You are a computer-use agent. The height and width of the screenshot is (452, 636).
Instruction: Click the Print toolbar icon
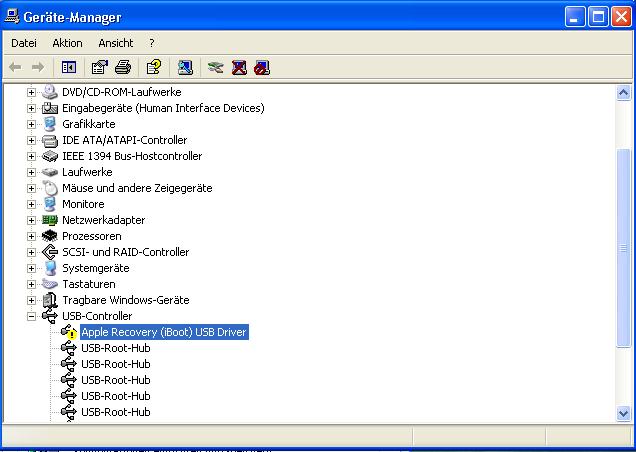pos(122,67)
